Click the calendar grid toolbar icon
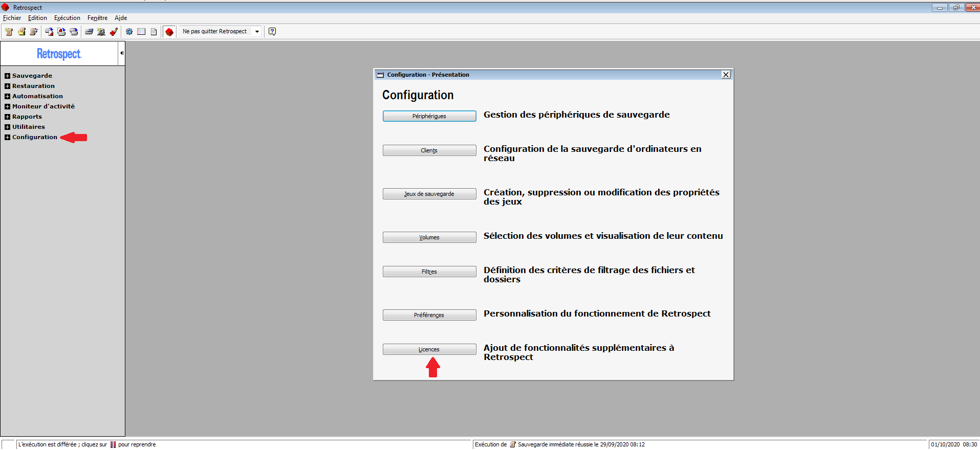The image size is (980, 450). pos(141,32)
